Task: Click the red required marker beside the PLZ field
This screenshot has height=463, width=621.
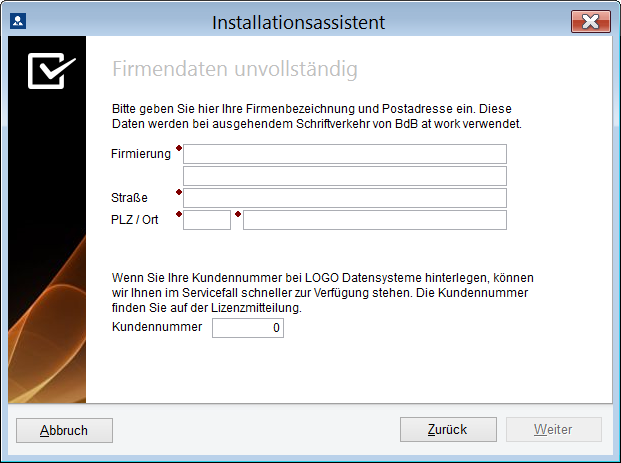Action: point(179,214)
